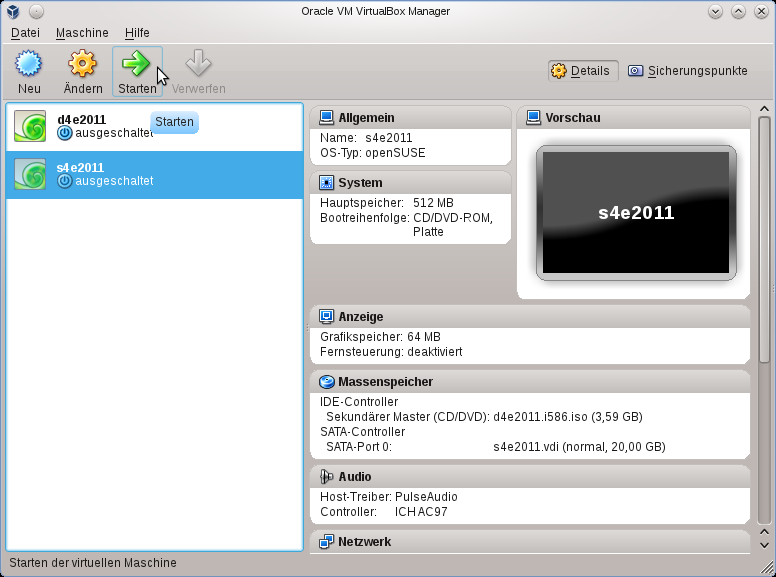
Task: Click the title bar roll-down arrow button
Action: pos(715,11)
